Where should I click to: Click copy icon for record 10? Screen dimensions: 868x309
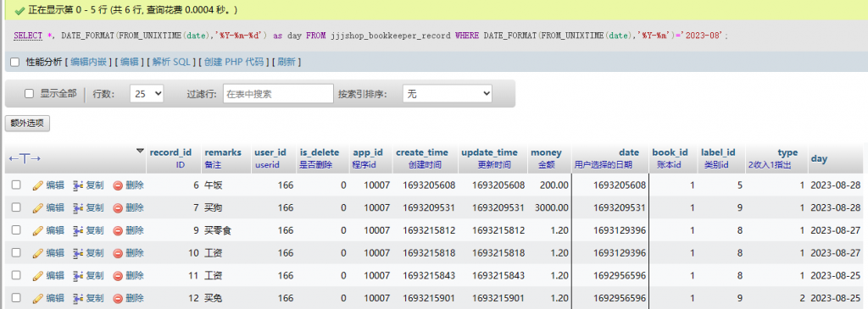(78, 253)
